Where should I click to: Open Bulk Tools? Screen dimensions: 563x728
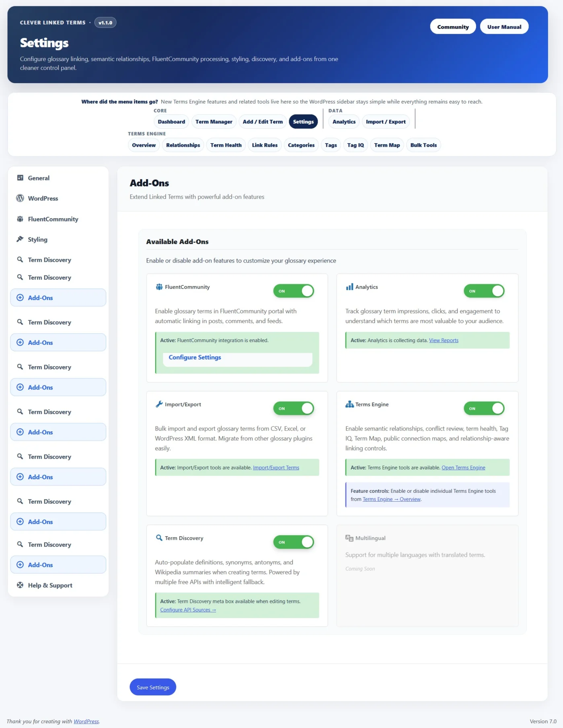423,145
